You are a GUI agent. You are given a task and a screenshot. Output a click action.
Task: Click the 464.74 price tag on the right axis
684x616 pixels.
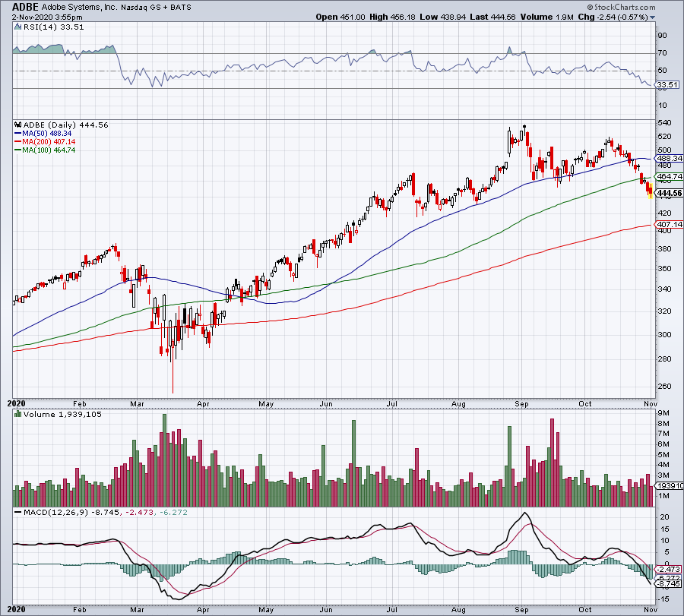[669, 176]
